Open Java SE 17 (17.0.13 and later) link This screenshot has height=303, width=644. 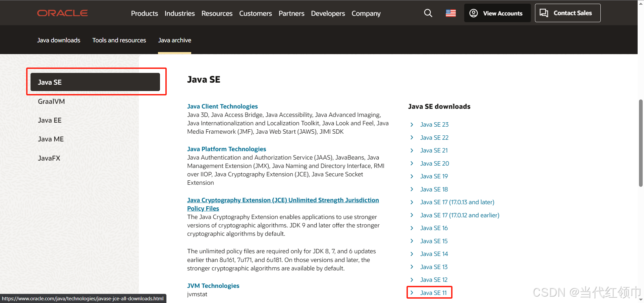coord(457,202)
